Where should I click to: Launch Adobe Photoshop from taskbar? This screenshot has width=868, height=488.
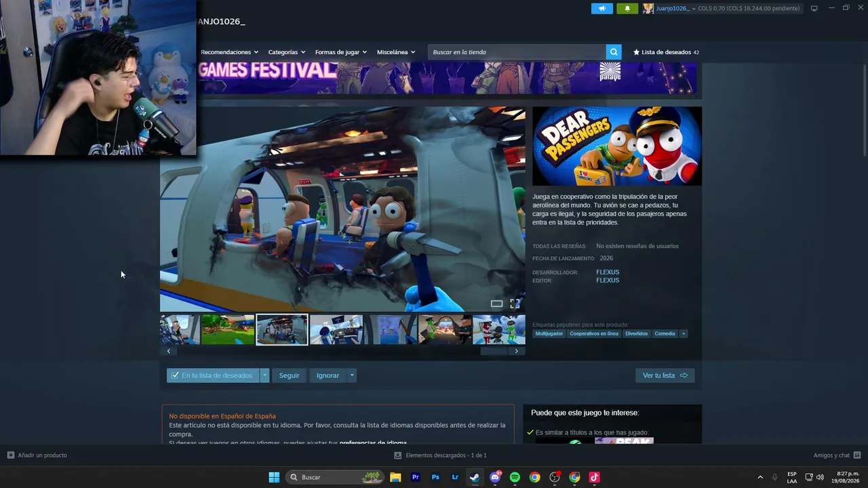435,477
